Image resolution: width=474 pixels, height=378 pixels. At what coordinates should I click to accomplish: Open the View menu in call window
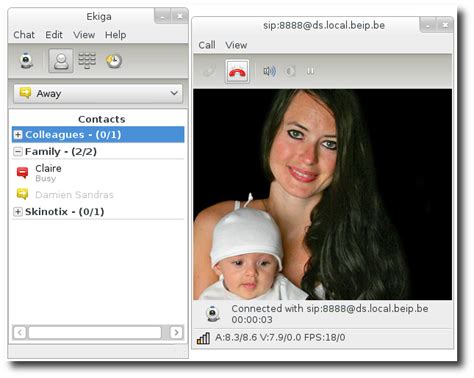pos(236,45)
